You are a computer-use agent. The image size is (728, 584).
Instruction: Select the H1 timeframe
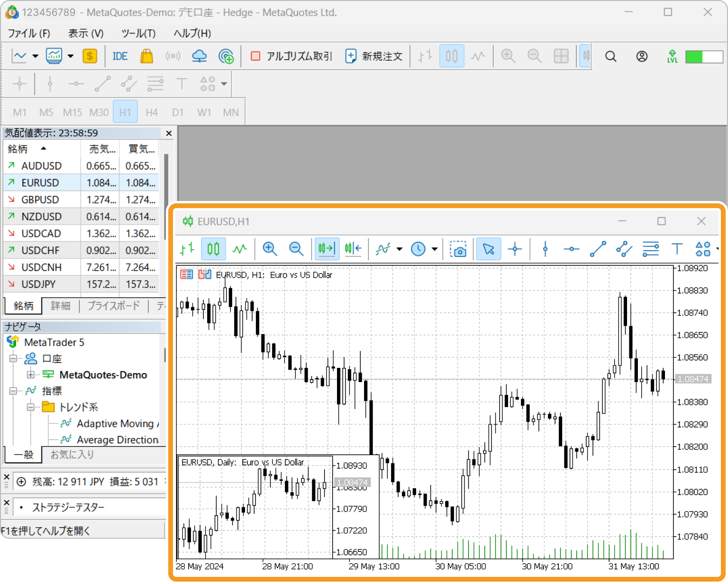coord(125,112)
